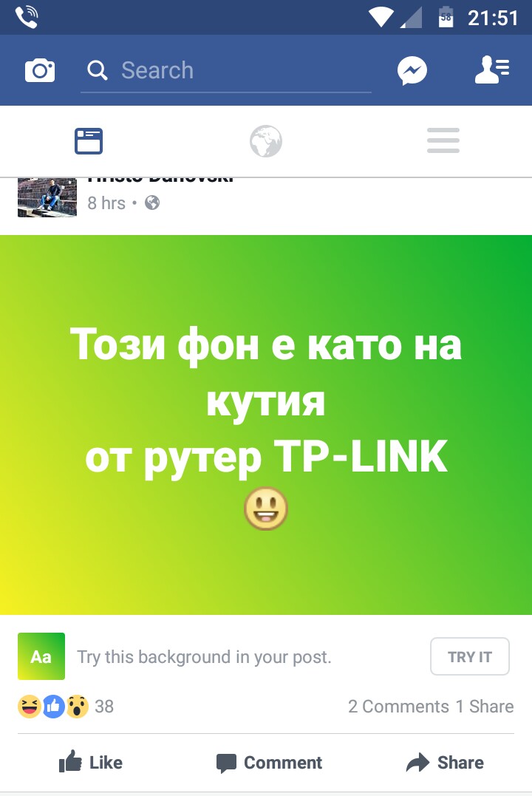This screenshot has width=532, height=796.
Task: Open the camera icon in header
Action: click(40, 70)
